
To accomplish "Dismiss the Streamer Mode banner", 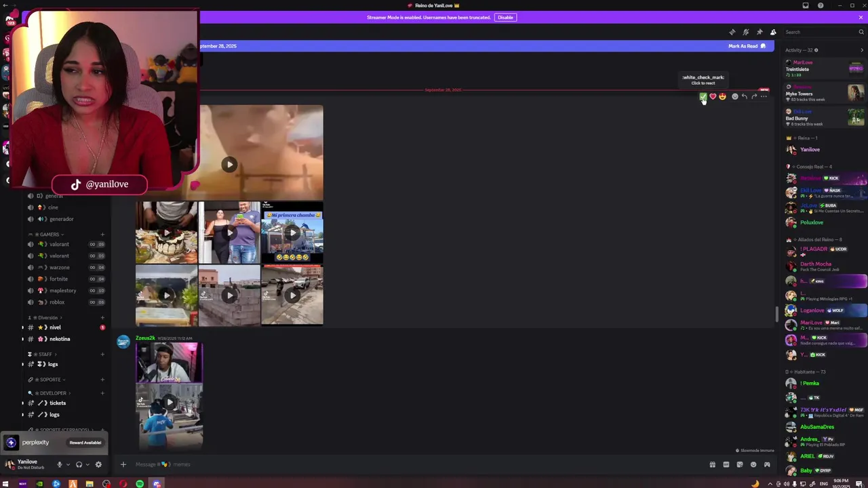I will [x=861, y=17].
